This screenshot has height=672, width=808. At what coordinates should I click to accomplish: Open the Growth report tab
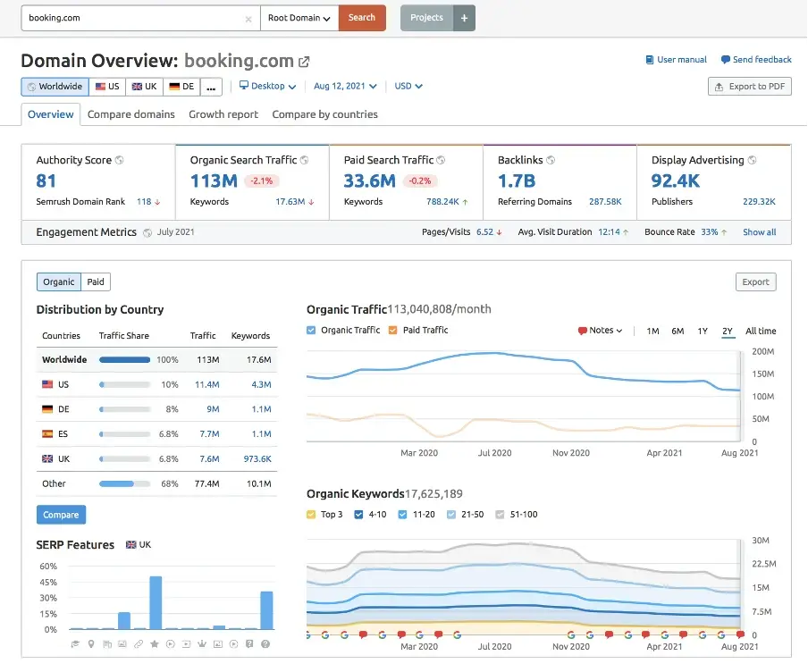click(223, 114)
